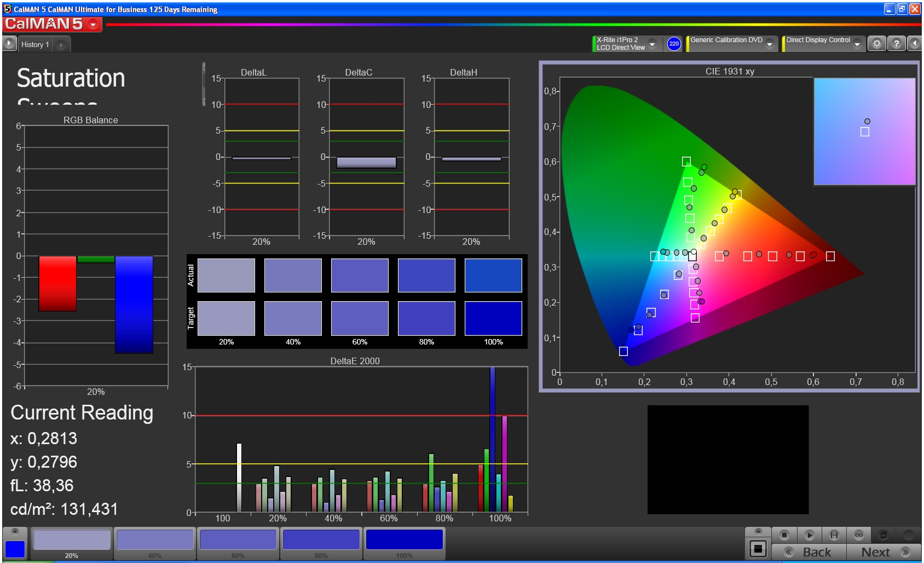This screenshot has width=924, height=563.
Task: Click the DeltaC chart bar
Action: 366,162
